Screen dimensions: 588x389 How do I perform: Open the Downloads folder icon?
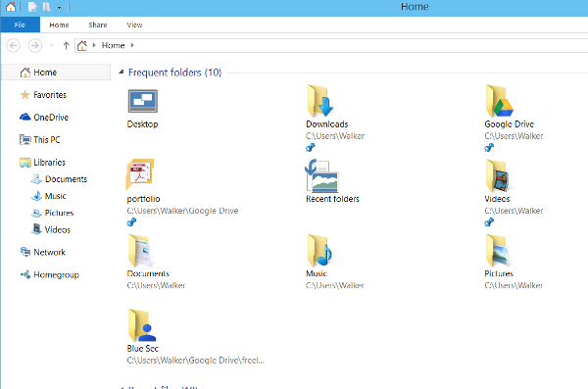(x=319, y=101)
